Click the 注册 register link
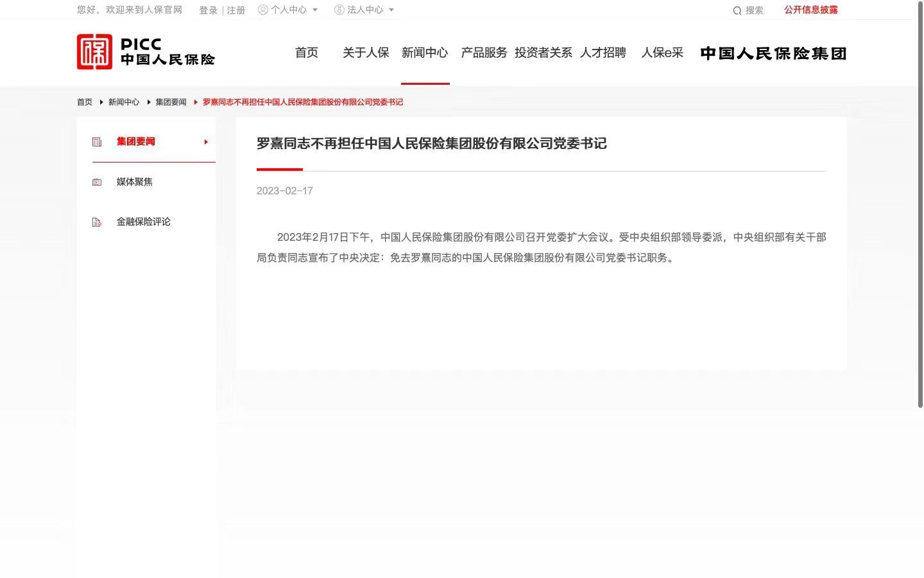Screen dimensions: 924x578 pos(236,10)
